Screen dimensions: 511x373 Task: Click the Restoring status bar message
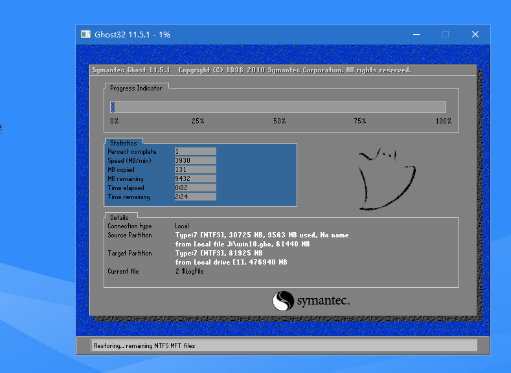click(144, 346)
